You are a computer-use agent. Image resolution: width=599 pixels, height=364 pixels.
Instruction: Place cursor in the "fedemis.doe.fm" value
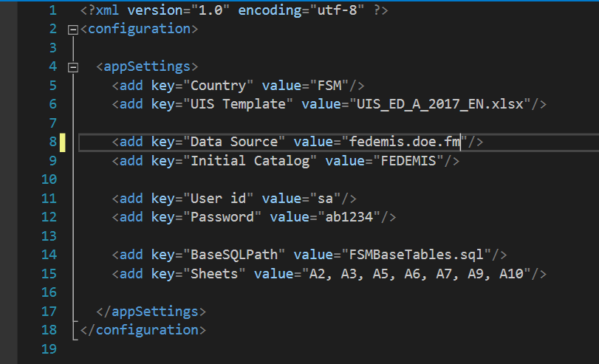point(404,142)
